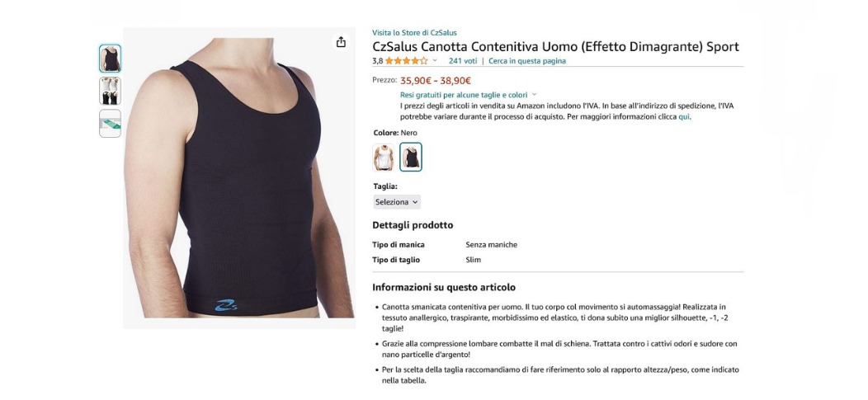This screenshot has width=868, height=400.
Task: Choose the white color swatch
Action: coord(383,158)
